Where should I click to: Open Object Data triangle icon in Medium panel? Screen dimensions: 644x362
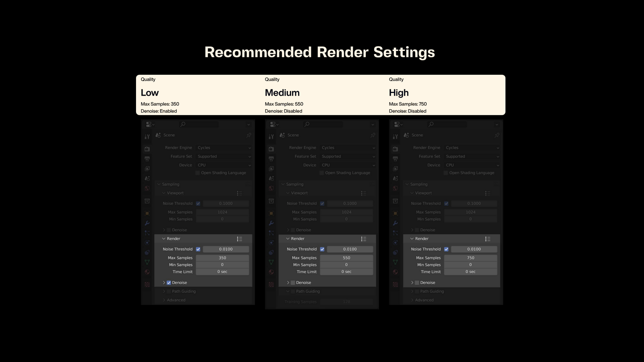click(271, 262)
